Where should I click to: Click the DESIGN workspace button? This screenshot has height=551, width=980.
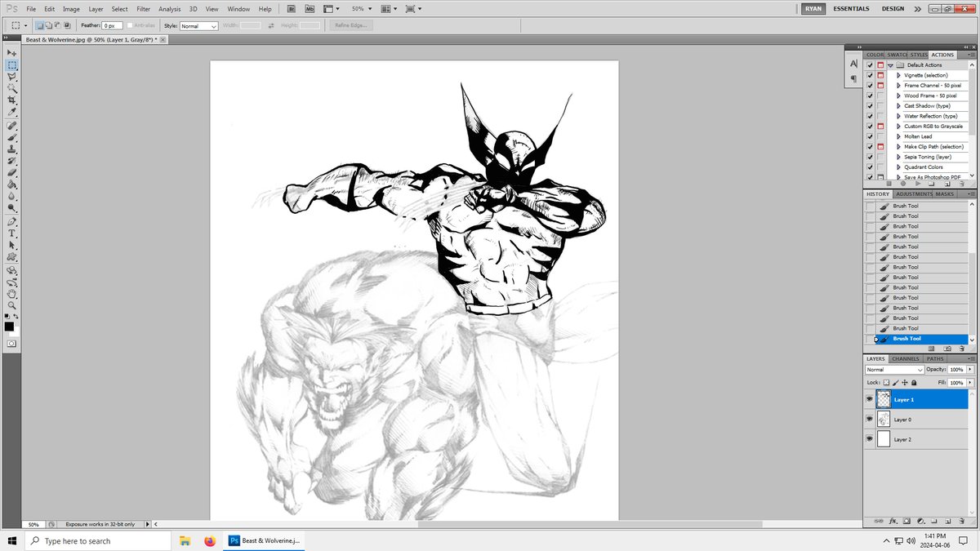pos(893,9)
